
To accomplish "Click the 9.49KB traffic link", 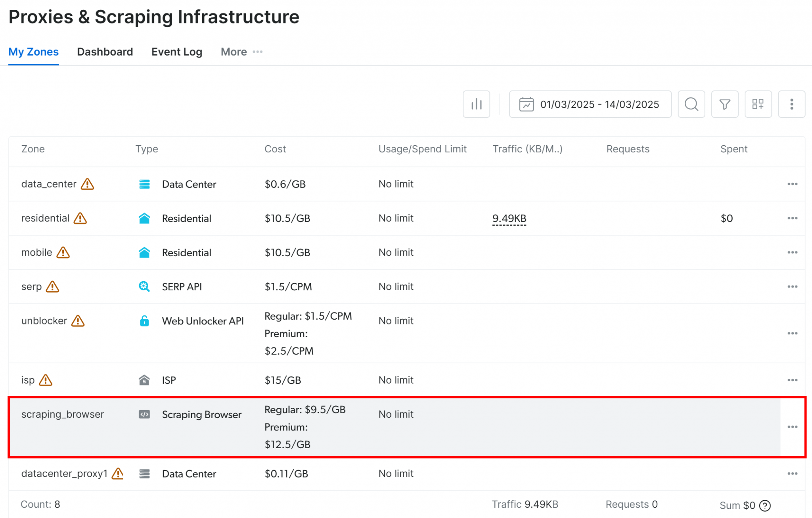I will [x=509, y=219].
